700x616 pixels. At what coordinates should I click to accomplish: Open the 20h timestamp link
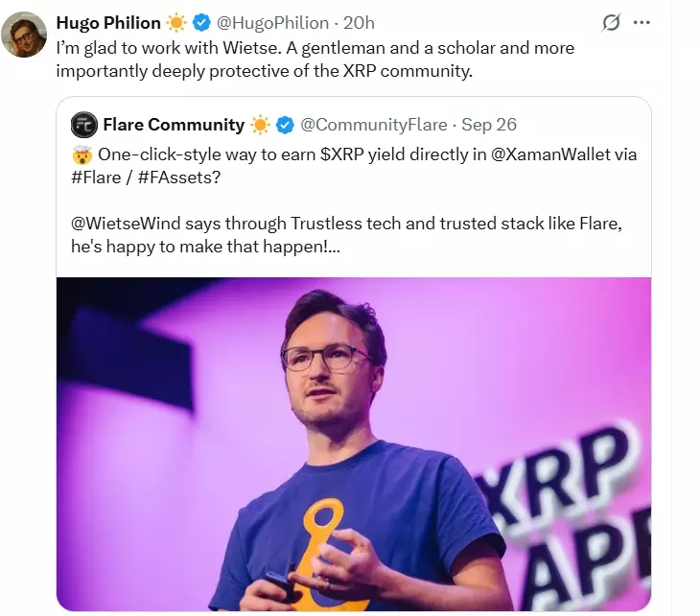tap(359, 23)
